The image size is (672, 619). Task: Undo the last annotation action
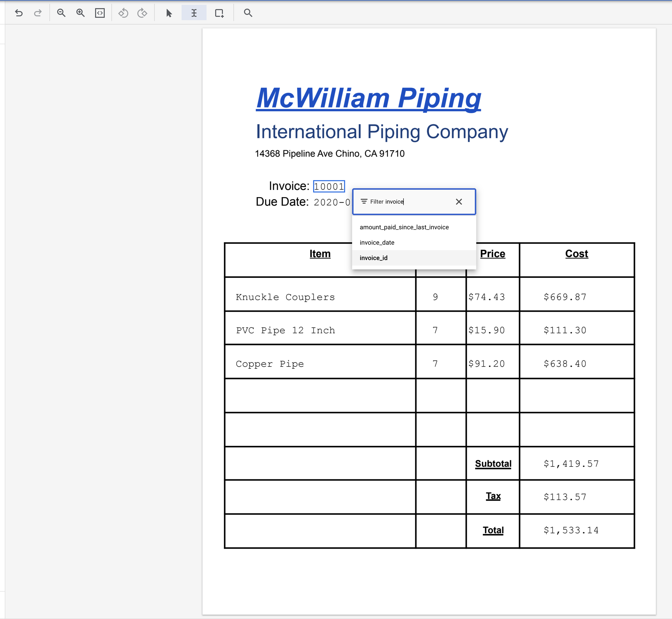[19, 13]
